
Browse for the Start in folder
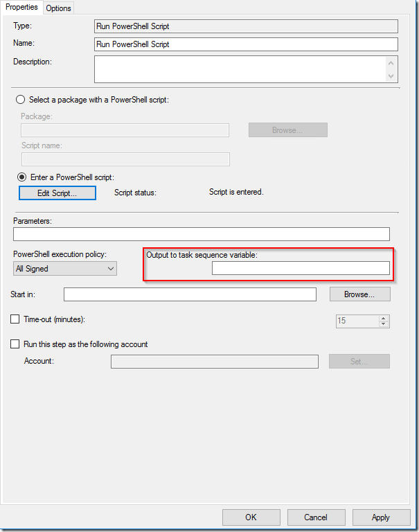(359, 294)
